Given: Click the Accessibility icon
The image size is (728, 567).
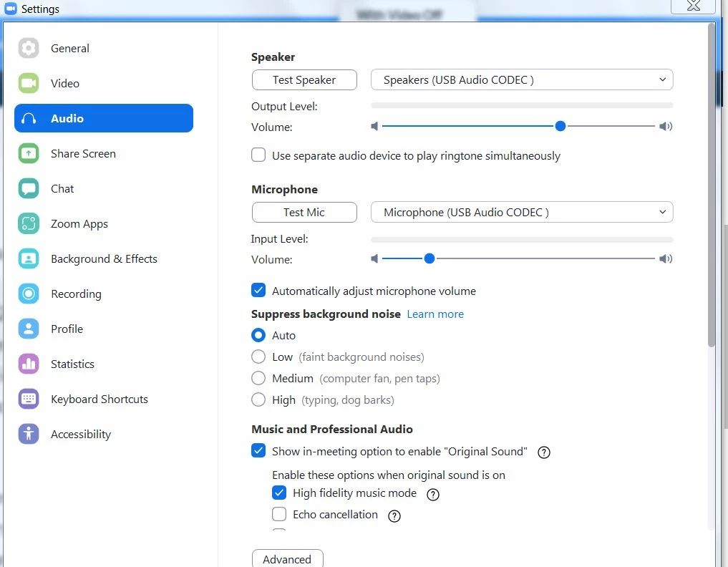Looking at the screenshot, I should tap(29, 434).
